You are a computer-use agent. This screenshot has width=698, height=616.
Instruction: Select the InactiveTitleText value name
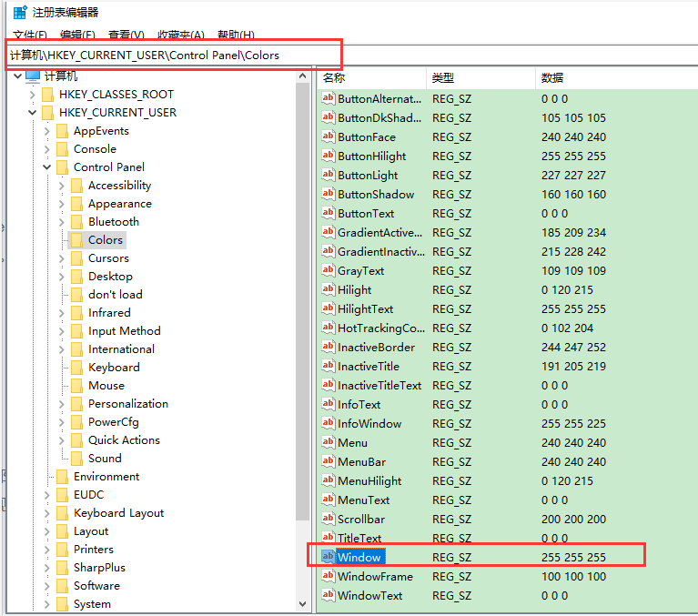(379, 386)
